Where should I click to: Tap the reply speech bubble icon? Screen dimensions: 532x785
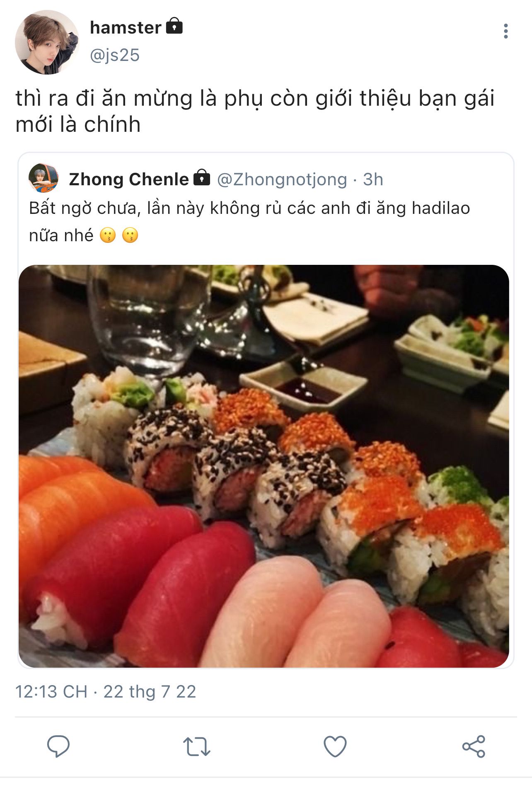point(58,746)
